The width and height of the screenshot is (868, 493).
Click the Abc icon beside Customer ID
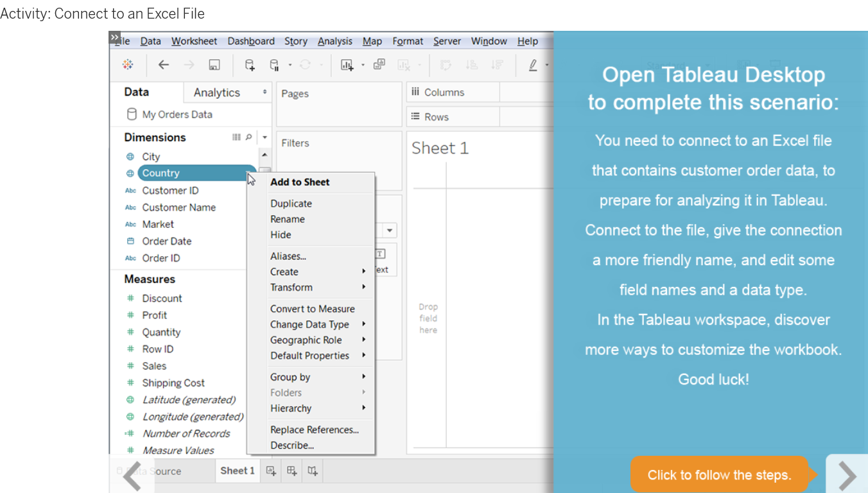pyautogui.click(x=130, y=191)
